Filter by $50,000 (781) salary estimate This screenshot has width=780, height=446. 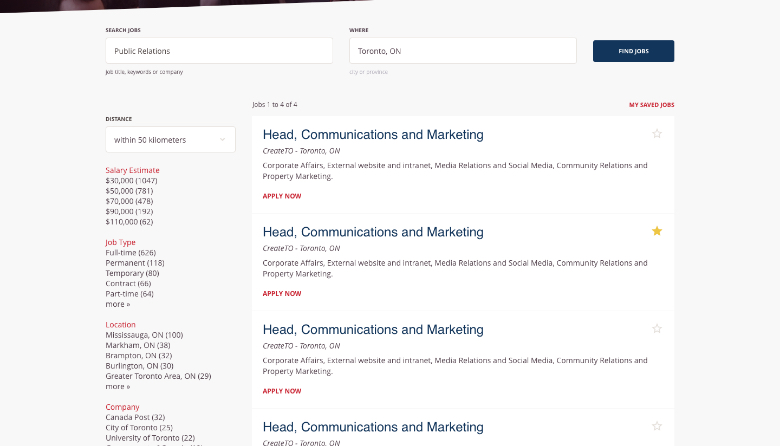click(x=129, y=191)
